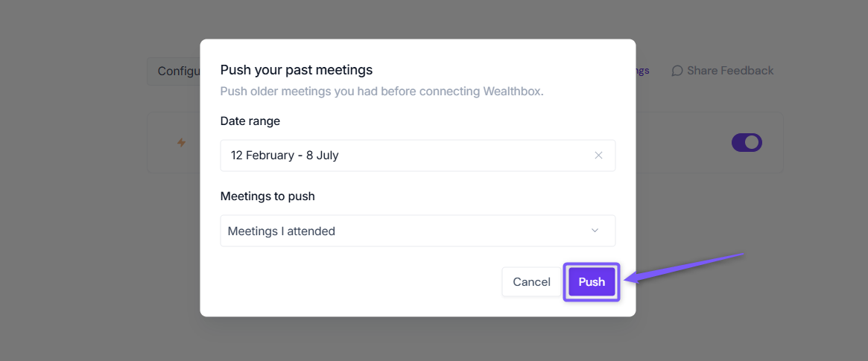Click the dimmed integration card behind the dialog
868x361 pixels.
710,143
